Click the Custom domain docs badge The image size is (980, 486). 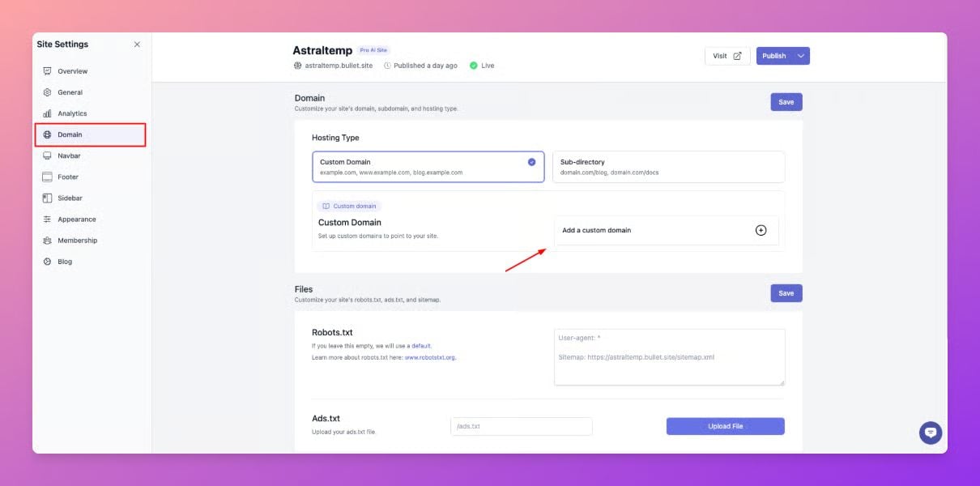click(349, 206)
